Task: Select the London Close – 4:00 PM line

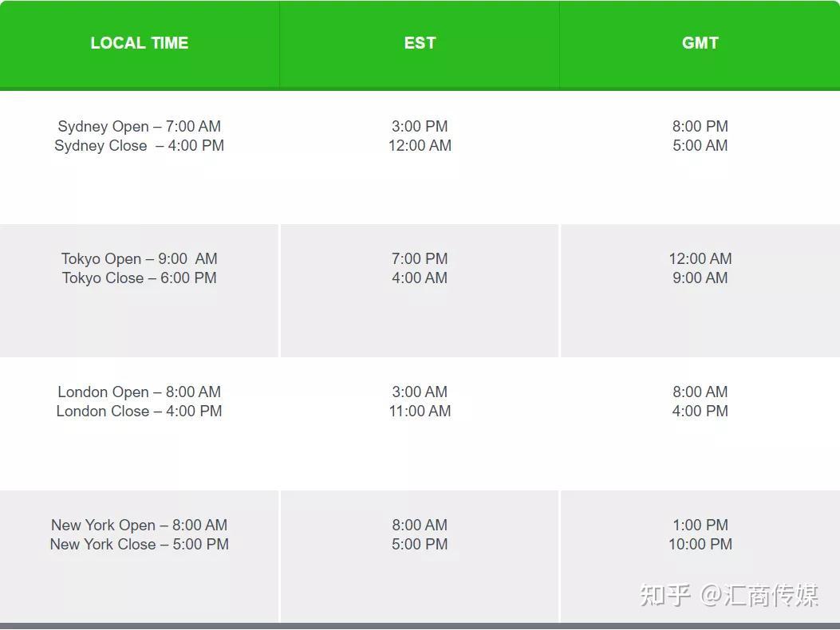Action: (x=140, y=411)
